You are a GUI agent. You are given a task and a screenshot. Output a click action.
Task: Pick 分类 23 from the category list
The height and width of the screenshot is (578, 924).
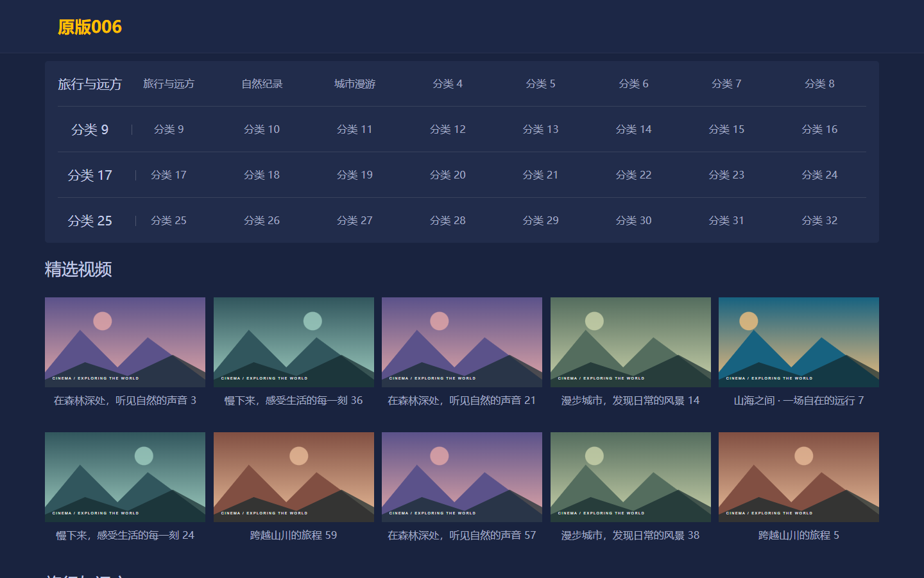pos(726,175)
